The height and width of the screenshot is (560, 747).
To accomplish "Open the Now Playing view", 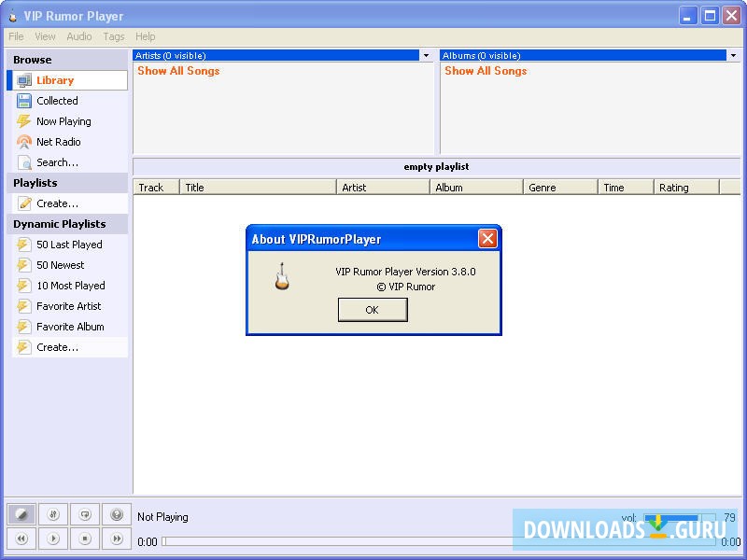I will click(x=67, y=121).
